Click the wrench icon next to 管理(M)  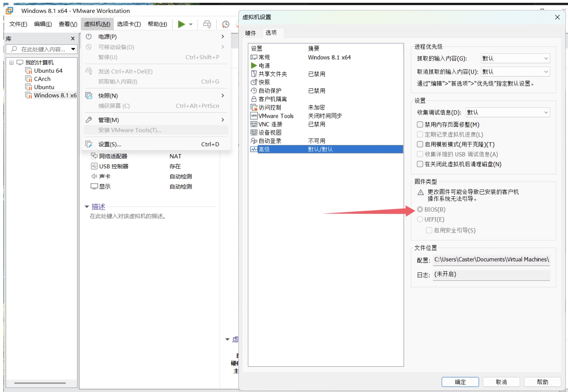point(89,120)
